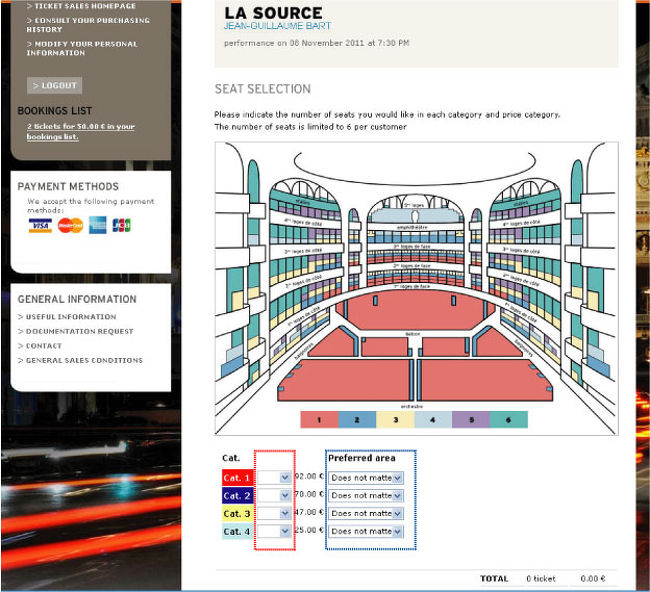Image resolution: width=650 pixels, height=592 pixels.
Task: Select legend color box number 2
Action: pyautogui.click(x=357, y=420)
